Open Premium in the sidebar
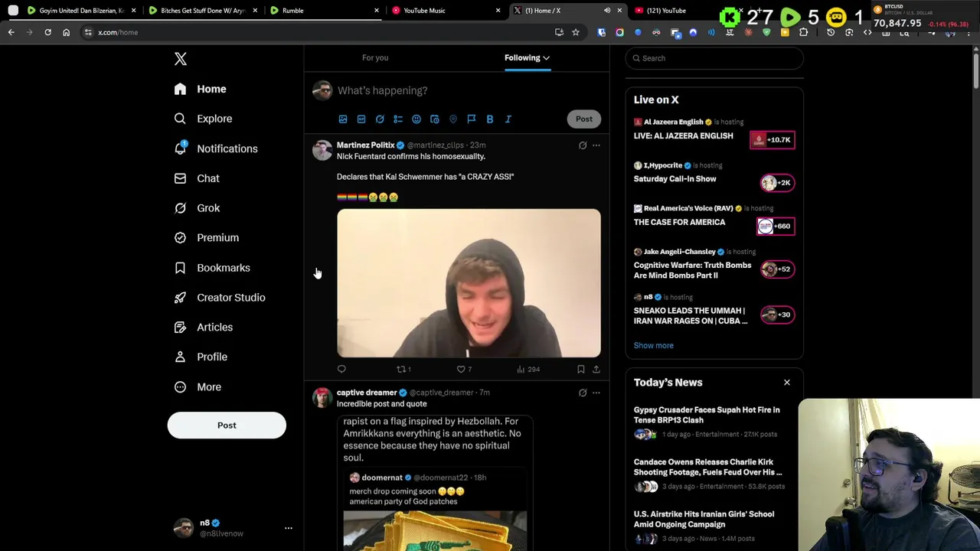 [207, 238]
